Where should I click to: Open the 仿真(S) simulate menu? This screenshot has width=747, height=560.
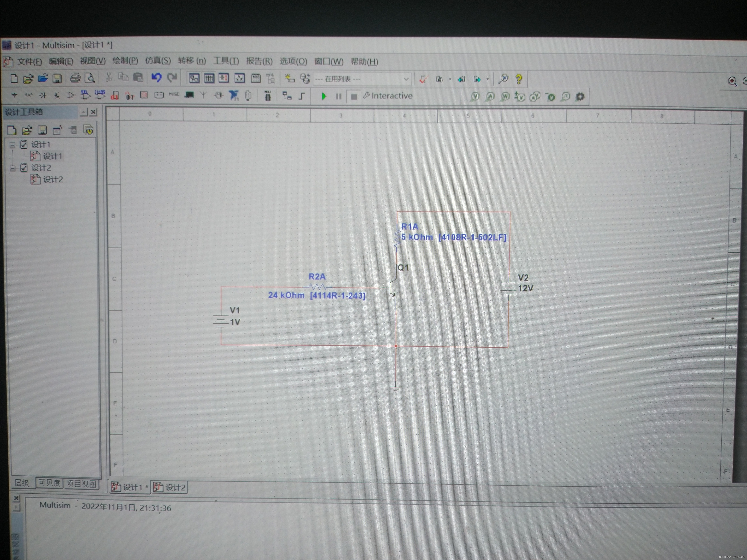tap(158, 61)
